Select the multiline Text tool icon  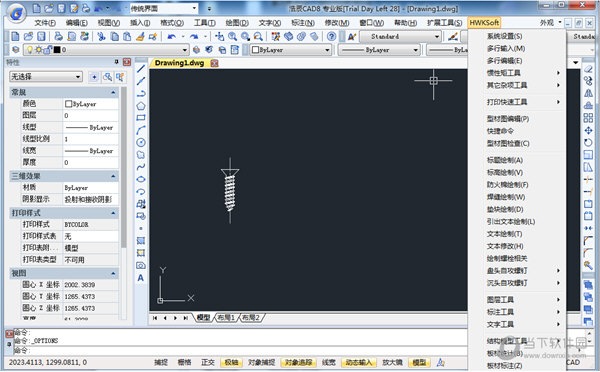[141, 278]
